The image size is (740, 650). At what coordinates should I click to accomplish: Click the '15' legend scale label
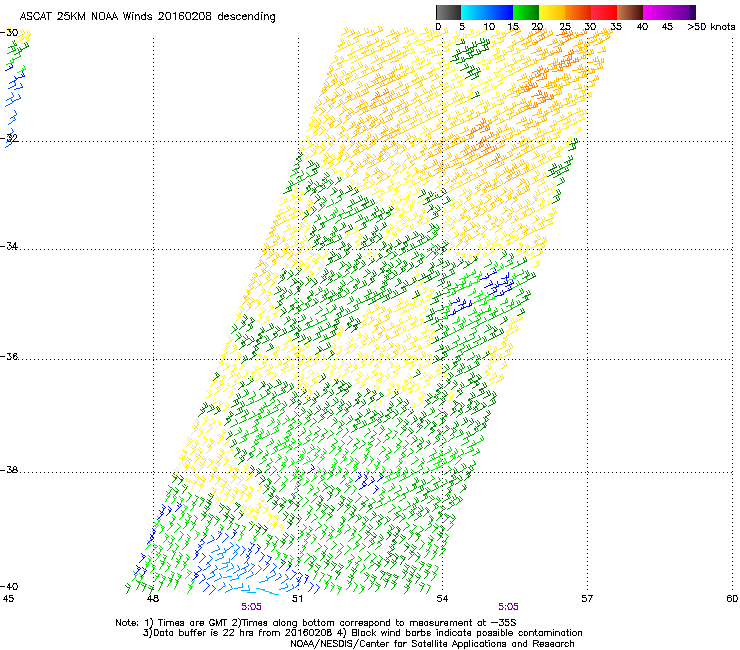(x=513, y=27)
